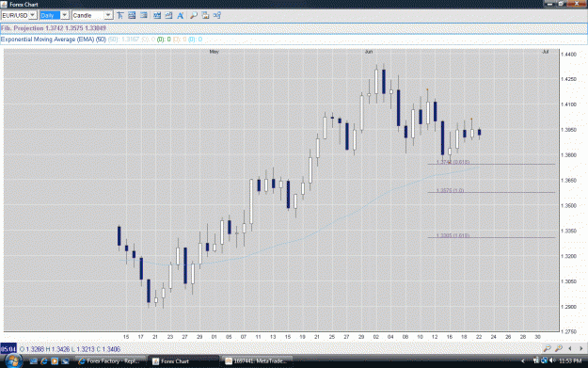Open the Daily timeframe dropdown arrow

65,15
